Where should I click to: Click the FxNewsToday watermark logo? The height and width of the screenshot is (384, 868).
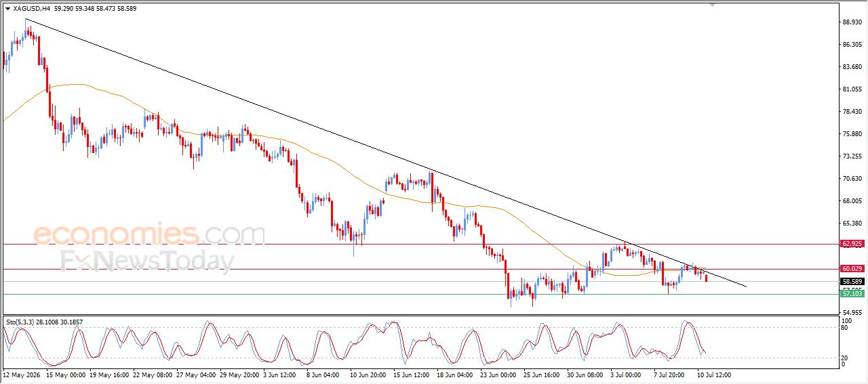point(147,261)
